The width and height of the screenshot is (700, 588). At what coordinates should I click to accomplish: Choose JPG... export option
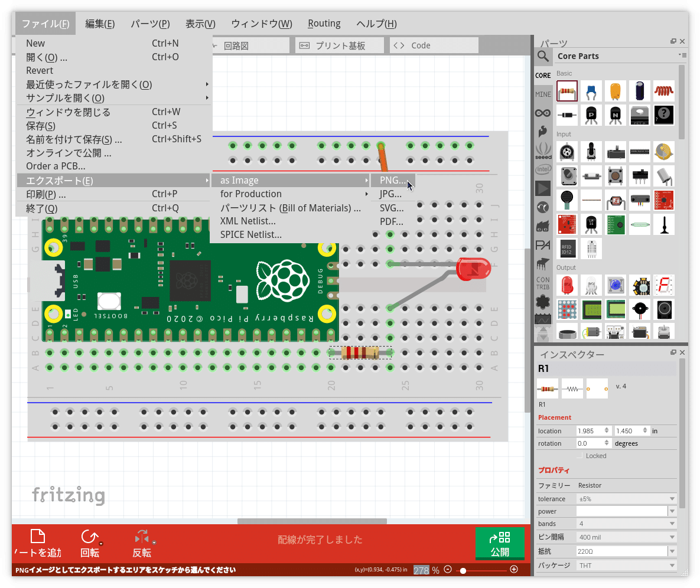(393, 194)
